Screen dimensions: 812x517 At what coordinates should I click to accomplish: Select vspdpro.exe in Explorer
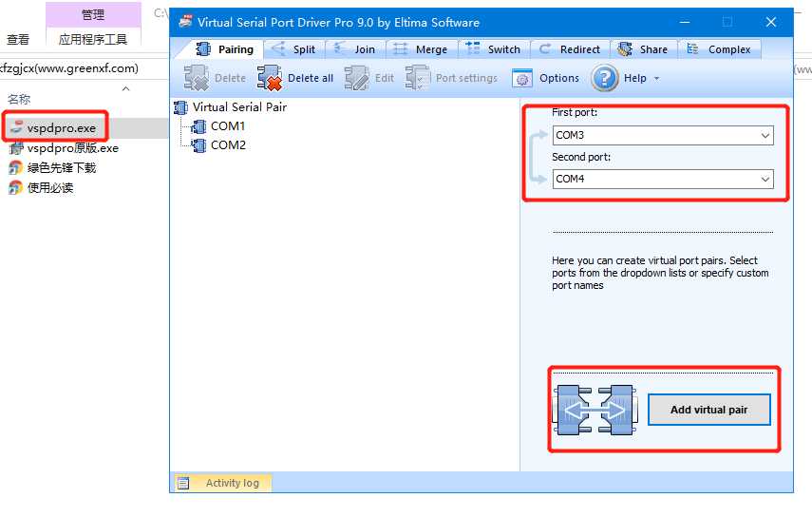[61, 128]
